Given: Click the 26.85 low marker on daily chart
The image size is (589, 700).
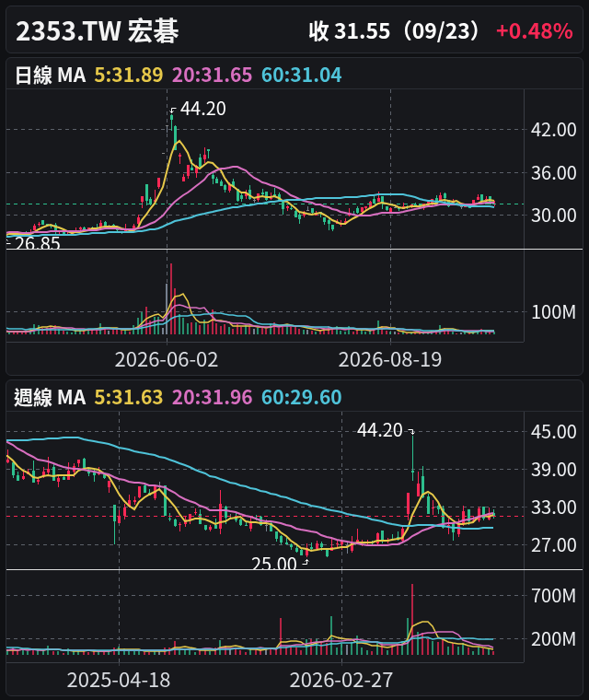Looking at the screenshot, I should point(38,243).
